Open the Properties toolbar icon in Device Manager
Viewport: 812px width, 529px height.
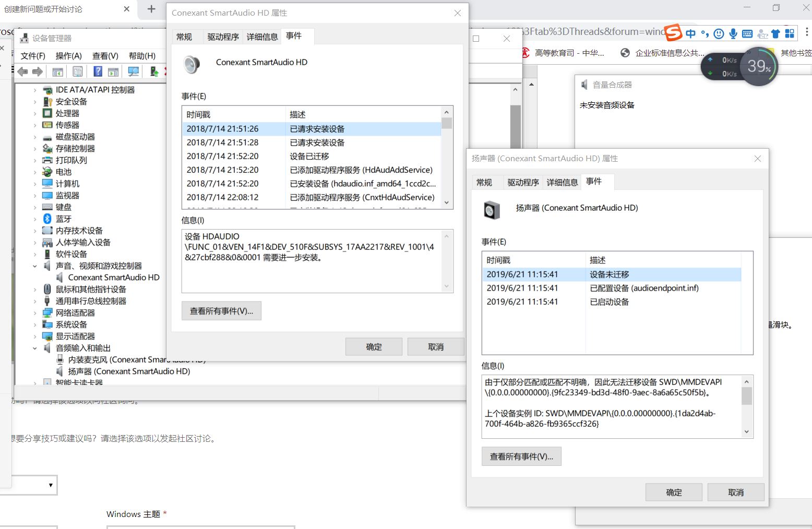click(78, 72)
